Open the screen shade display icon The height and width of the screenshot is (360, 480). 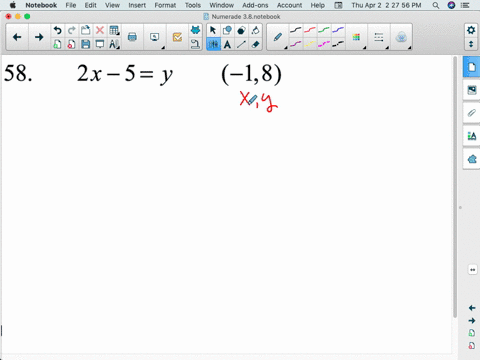click(100, 44)
